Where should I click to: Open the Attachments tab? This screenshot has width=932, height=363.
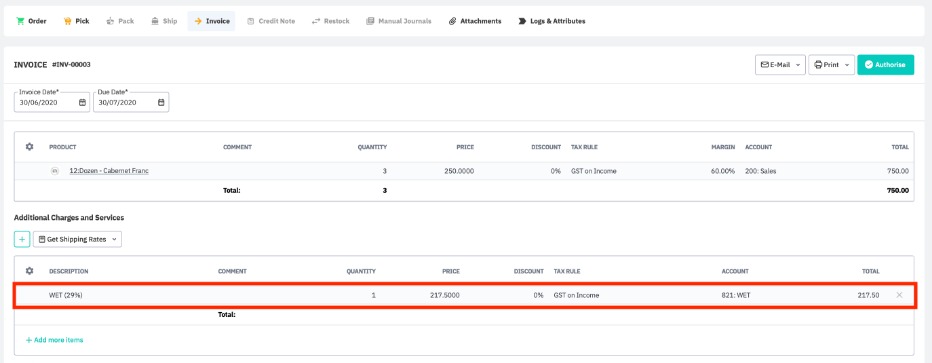(x=475, y=21)
